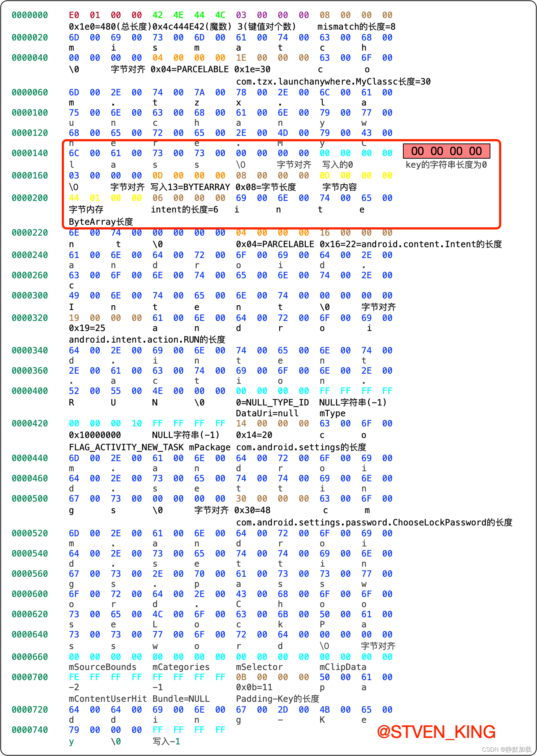Select "0x16=22=android.content.Intent的长度" text
537x756 pixels.
pyautogui.click(x=411, y=244)
